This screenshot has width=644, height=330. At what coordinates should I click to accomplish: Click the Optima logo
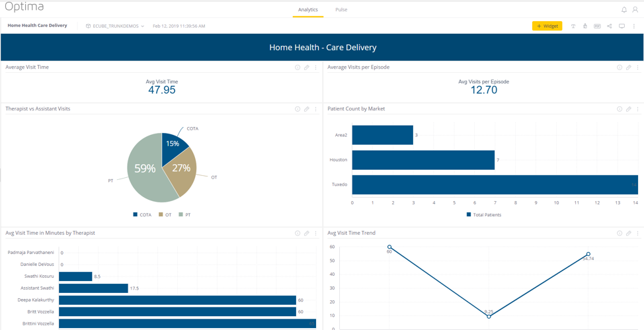[x=24, y=7]
